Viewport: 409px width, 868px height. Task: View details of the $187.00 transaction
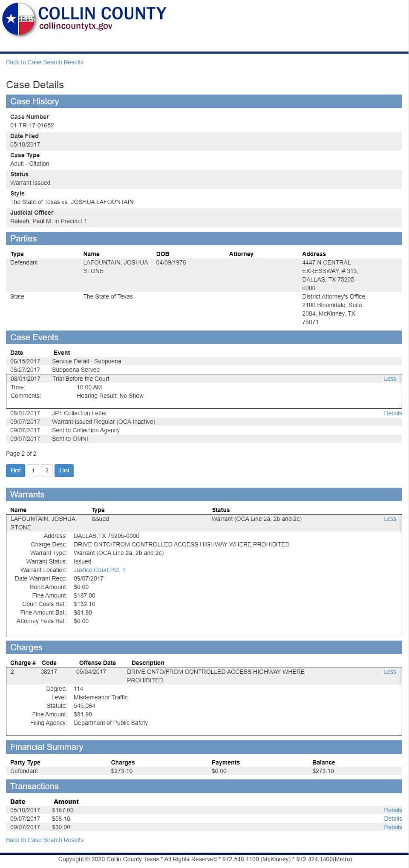392,810
